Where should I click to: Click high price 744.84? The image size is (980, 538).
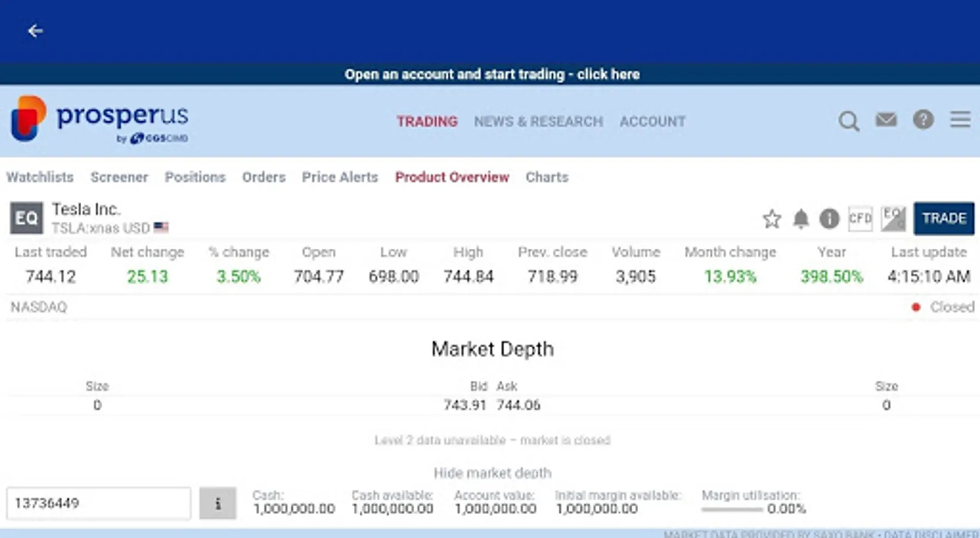click(468, 277)
